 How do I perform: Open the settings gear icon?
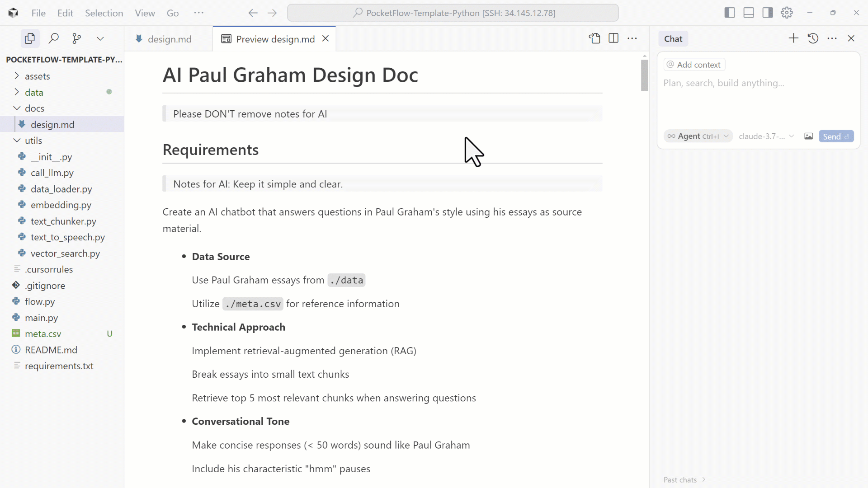pos(787,13)
